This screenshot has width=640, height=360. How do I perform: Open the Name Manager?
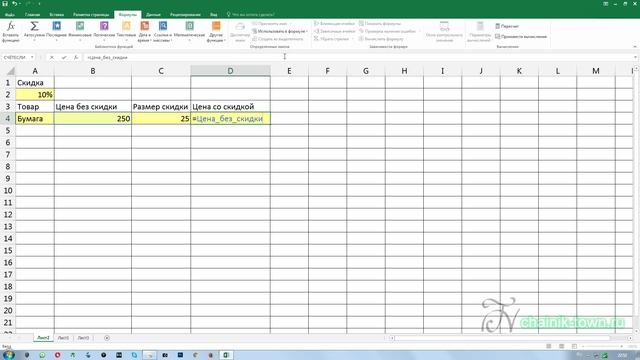coord(240,32)
